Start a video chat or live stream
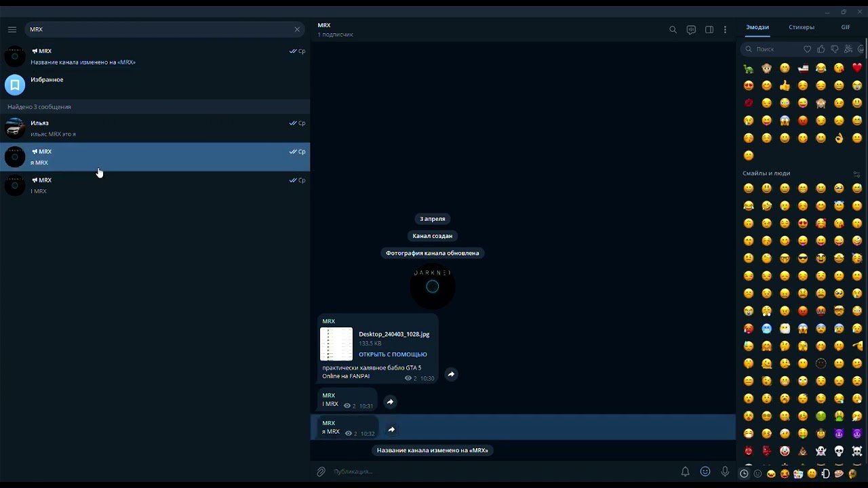This screenshot has width=868, height=488. [x=691, y=30]
